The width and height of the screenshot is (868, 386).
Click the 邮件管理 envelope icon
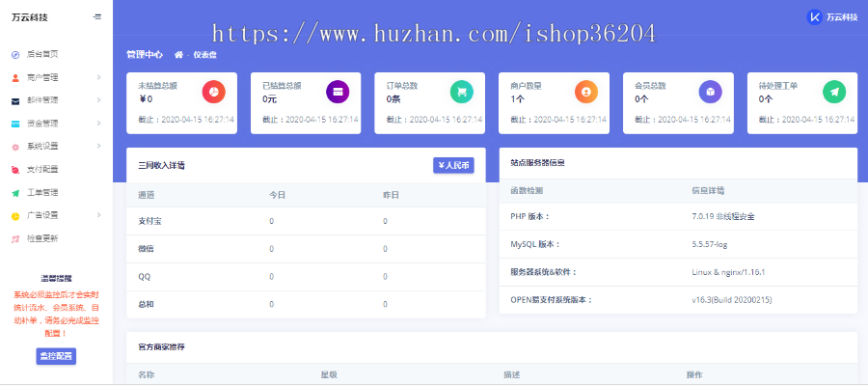click(x=15, y=100)
